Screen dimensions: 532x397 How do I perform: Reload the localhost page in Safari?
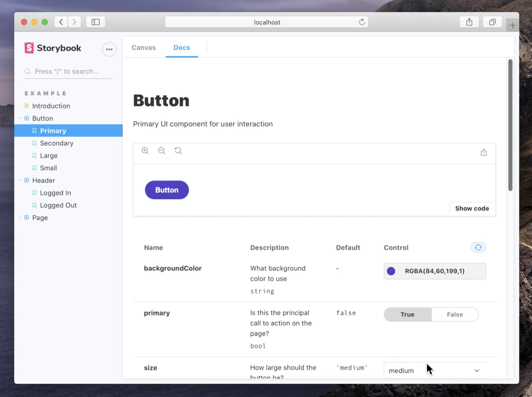click(362, 22)
